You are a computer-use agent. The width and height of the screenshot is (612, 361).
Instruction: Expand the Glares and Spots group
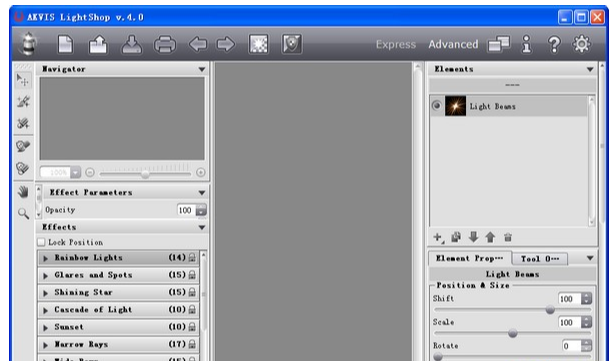coord(46,276)
